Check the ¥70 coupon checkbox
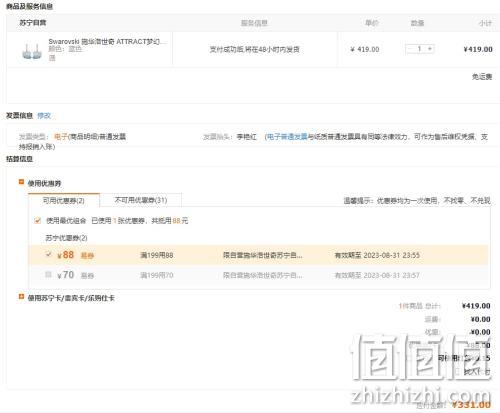 pos(48,275)
